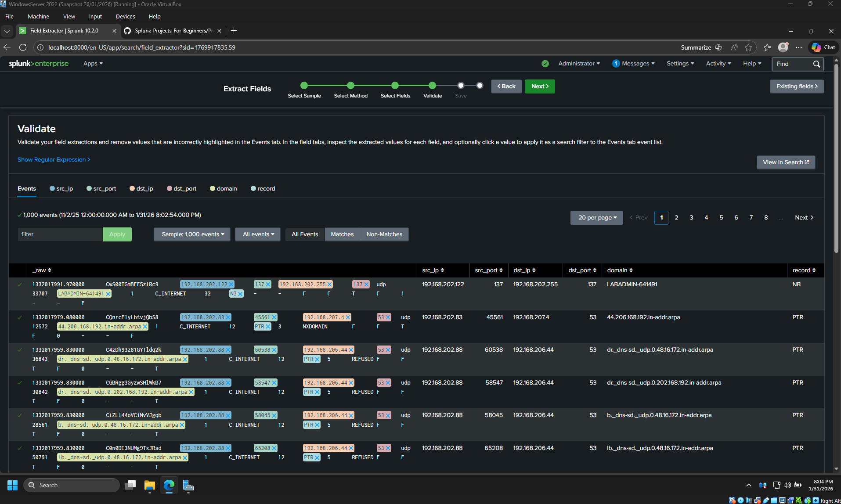This screenshot has height=504, width=841.
Task: Click the green Next button
Action: tap(539, 86)
